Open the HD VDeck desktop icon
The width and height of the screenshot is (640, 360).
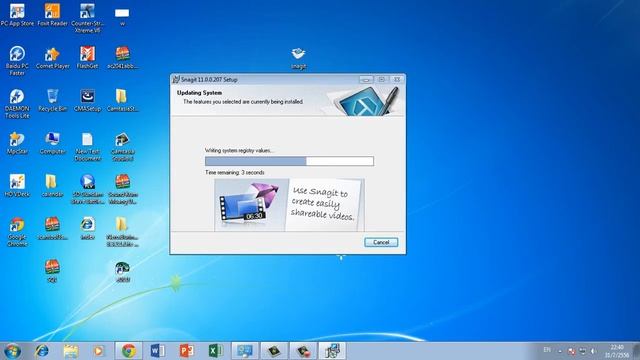pos(17,186)
